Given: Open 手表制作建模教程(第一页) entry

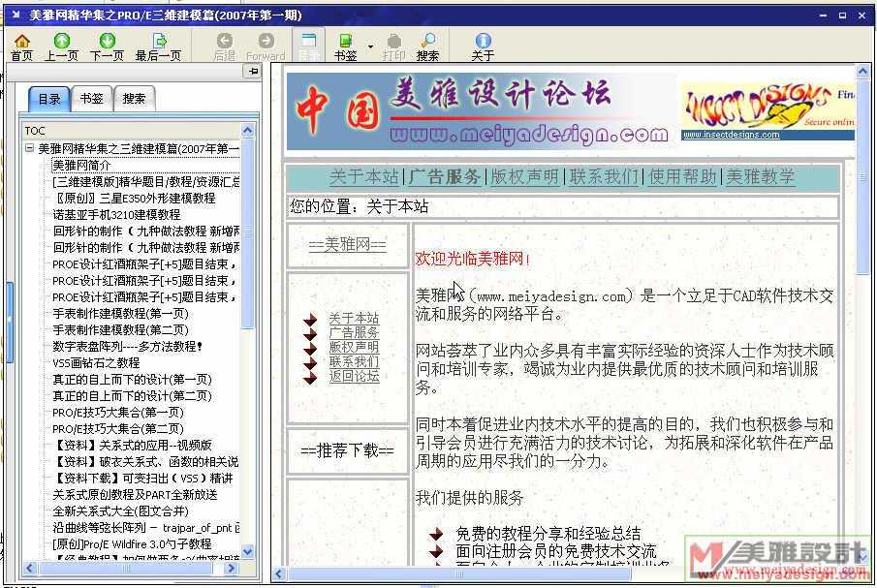Looking at the screenshot, I should pyautogui.click(x=120, y=313).
